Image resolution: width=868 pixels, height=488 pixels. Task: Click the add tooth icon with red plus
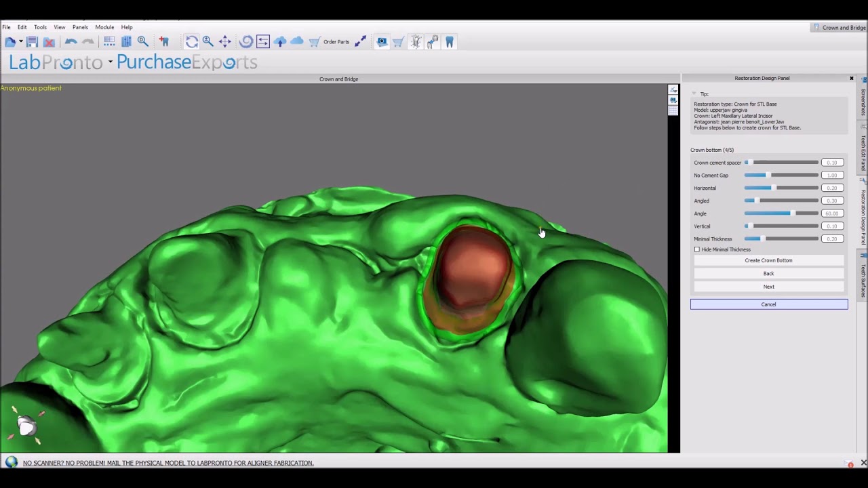tap(163, 42)
